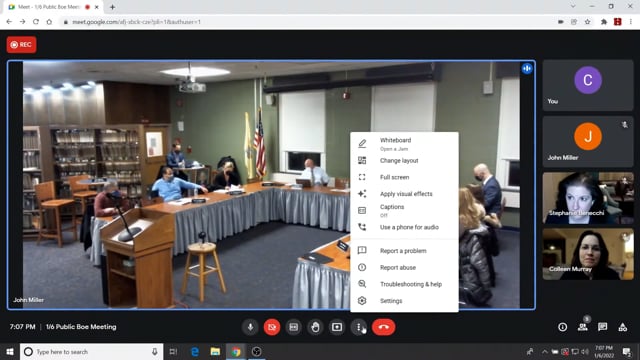Click the Report abuse warning icon

coord(362,267)
